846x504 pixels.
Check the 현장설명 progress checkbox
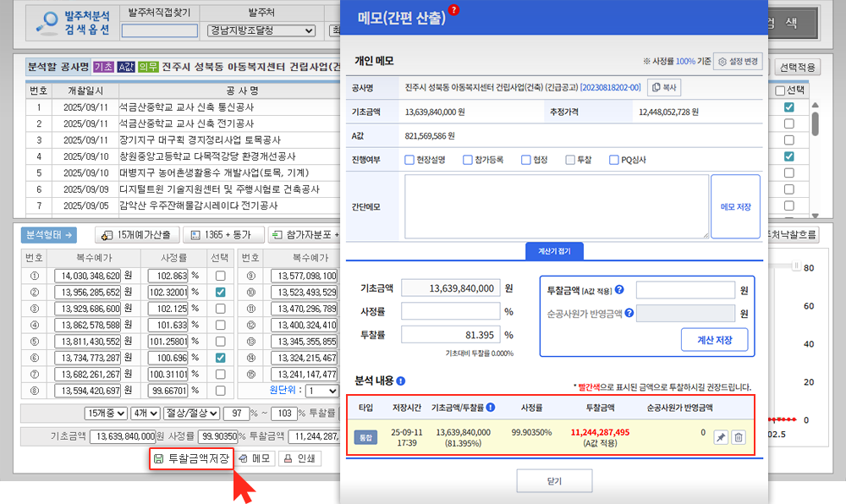point(409,160)
